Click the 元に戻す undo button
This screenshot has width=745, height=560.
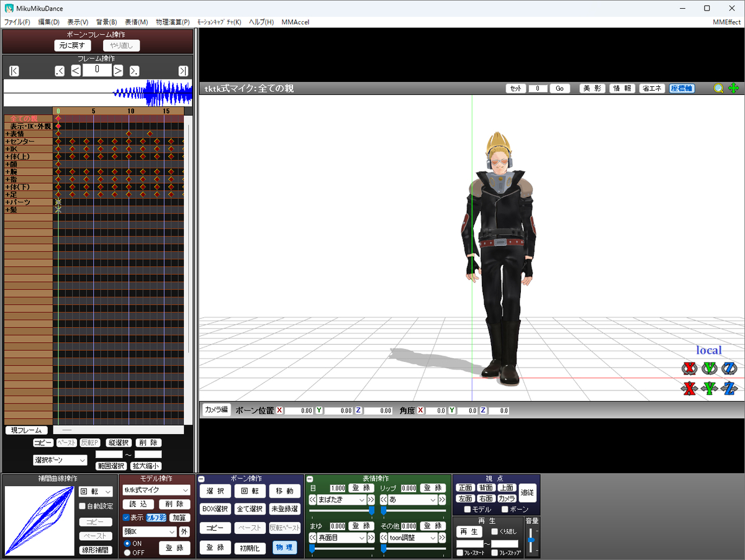point(73,45)
